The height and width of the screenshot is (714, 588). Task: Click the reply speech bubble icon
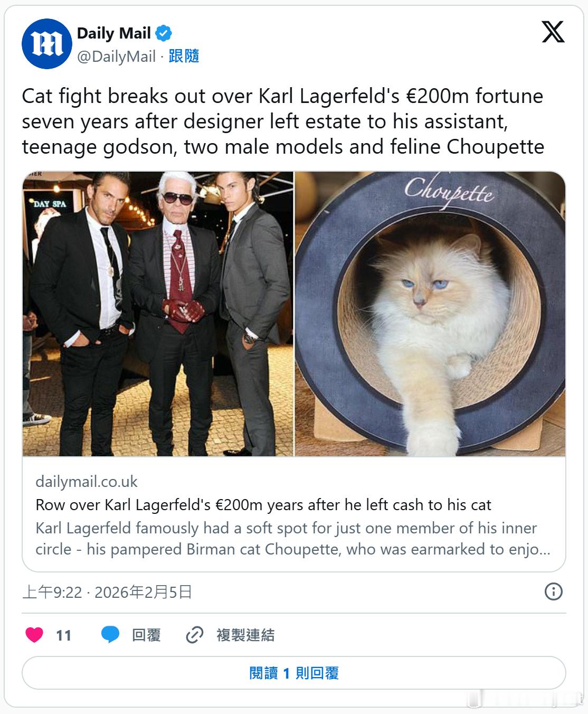(110, 634)
